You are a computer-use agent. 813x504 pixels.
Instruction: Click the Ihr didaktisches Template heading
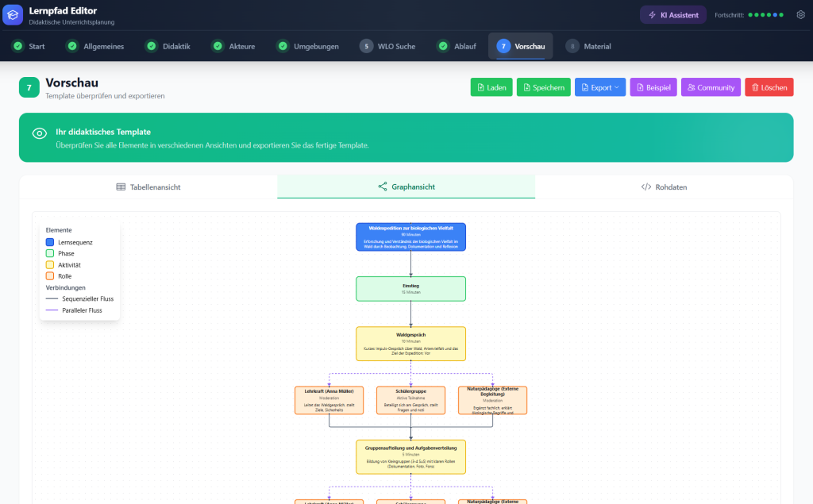tap(103, 132)
